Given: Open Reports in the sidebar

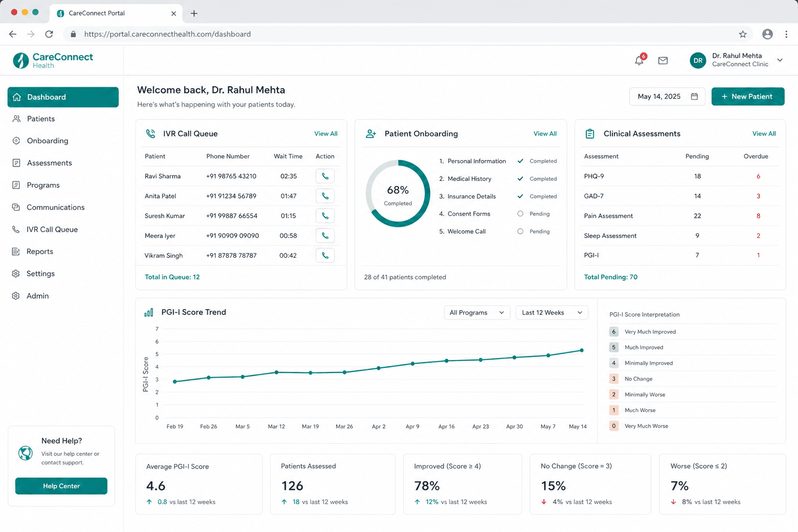Looking at the screenshot, I should [63, 251].
